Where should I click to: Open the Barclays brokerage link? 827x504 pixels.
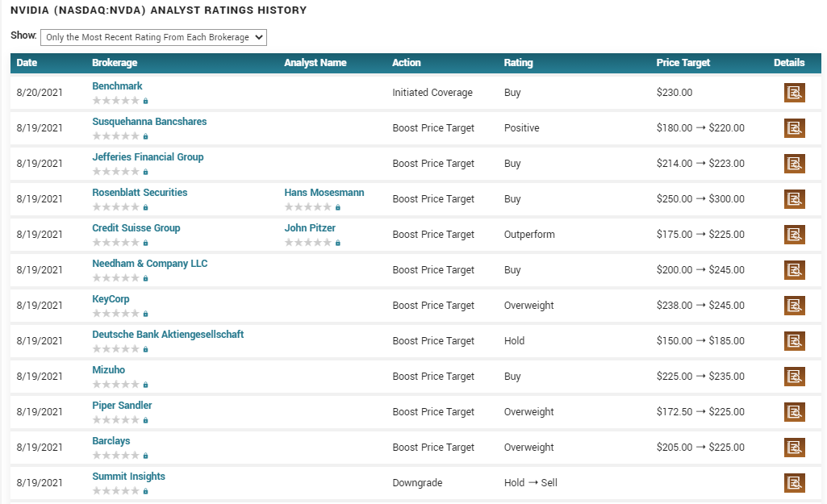click(111, 441)
